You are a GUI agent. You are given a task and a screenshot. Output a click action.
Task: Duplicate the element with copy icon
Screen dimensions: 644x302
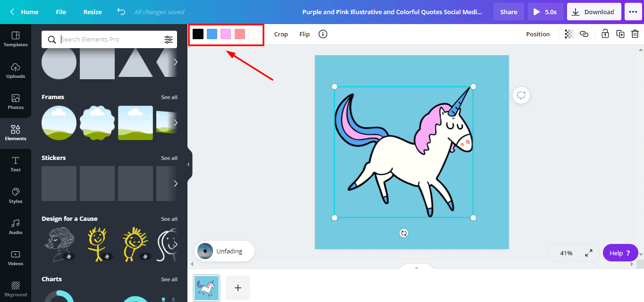(620, 34)
